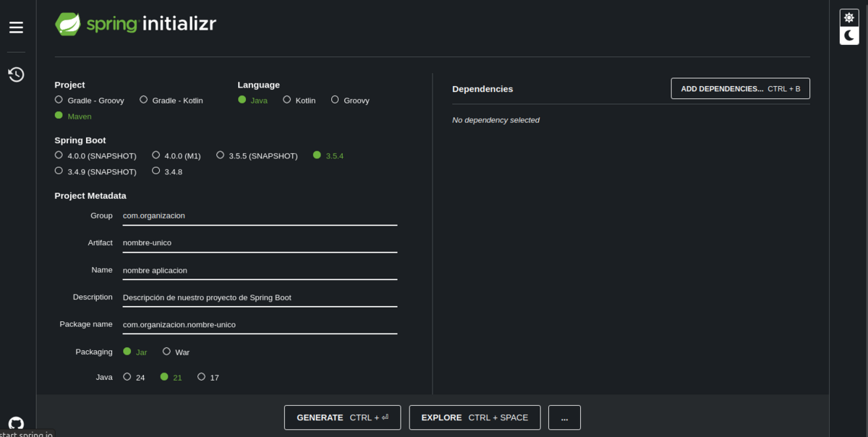Click the Group input field

(260, 216)
